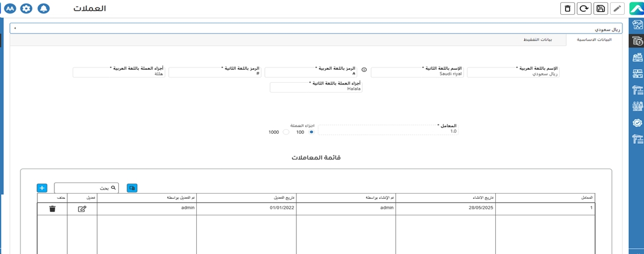Select the 1000 currency parts radio button

286,132
